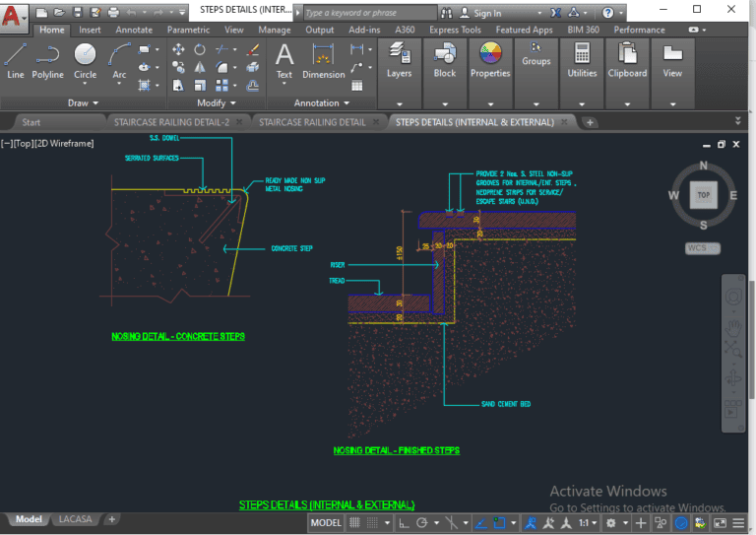This screenshot has height=535, width=756.
Task: Open the Properties panel dropdown
Action: coord(490,104)
